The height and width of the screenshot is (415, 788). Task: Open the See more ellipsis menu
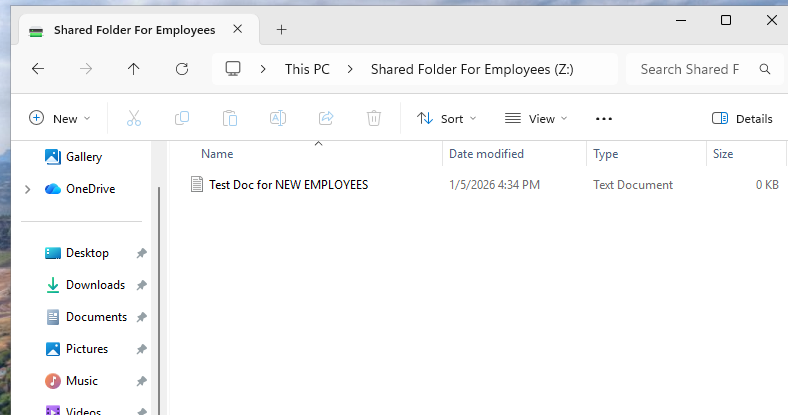coord(603,118)
